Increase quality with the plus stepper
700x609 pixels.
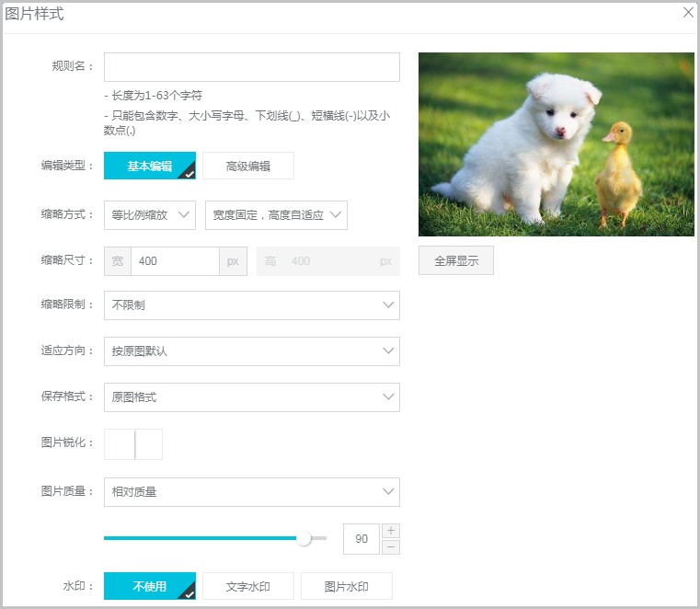coord(391,531)
